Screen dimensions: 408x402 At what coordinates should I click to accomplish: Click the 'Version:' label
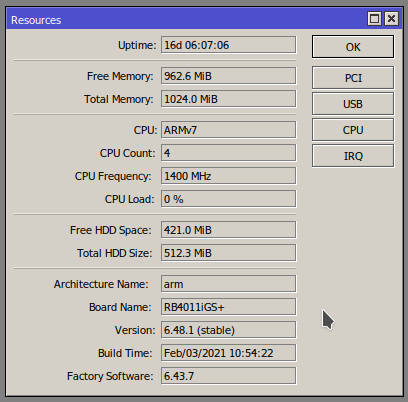pos(135,330)
